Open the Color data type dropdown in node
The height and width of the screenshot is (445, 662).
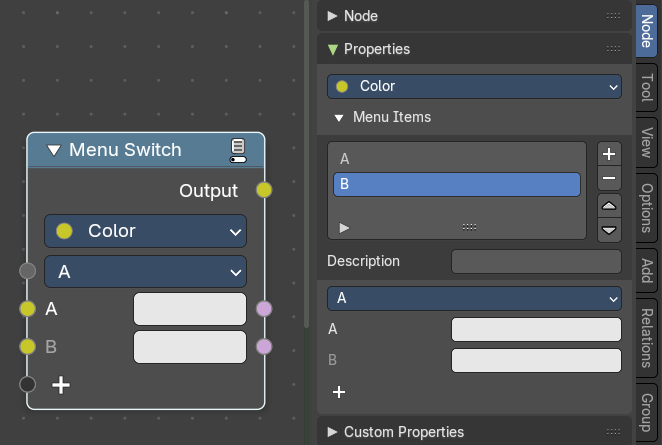(145, 231)
